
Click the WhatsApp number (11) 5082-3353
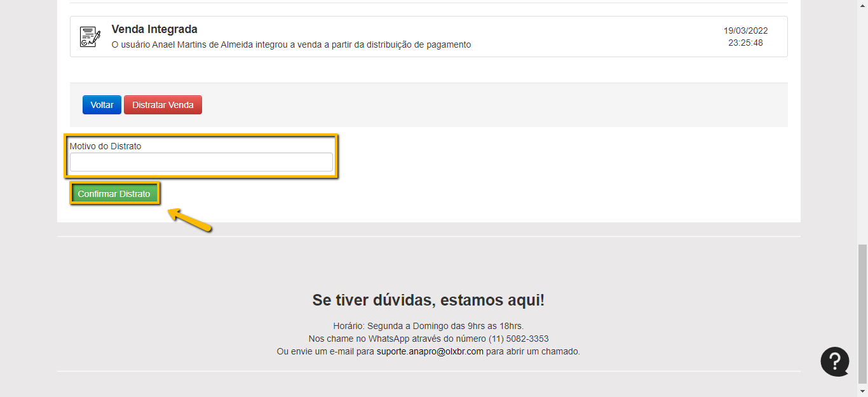click(519, 339)
